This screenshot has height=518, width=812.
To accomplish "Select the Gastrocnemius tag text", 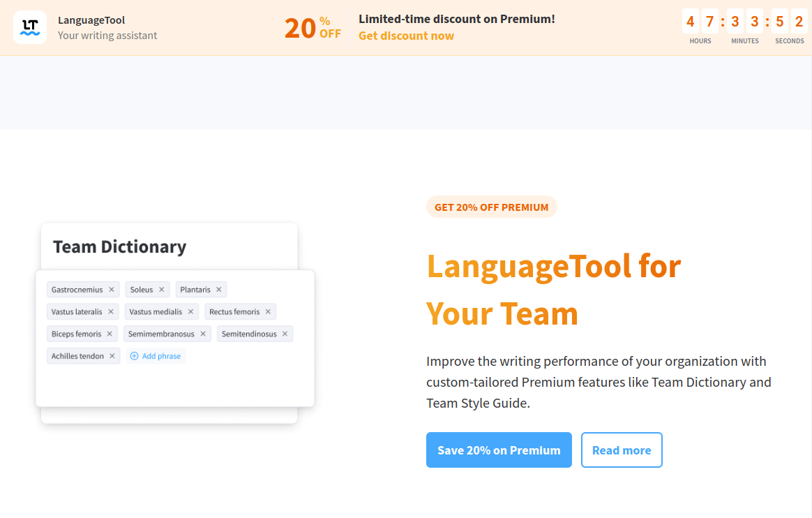I will point(77,290).
